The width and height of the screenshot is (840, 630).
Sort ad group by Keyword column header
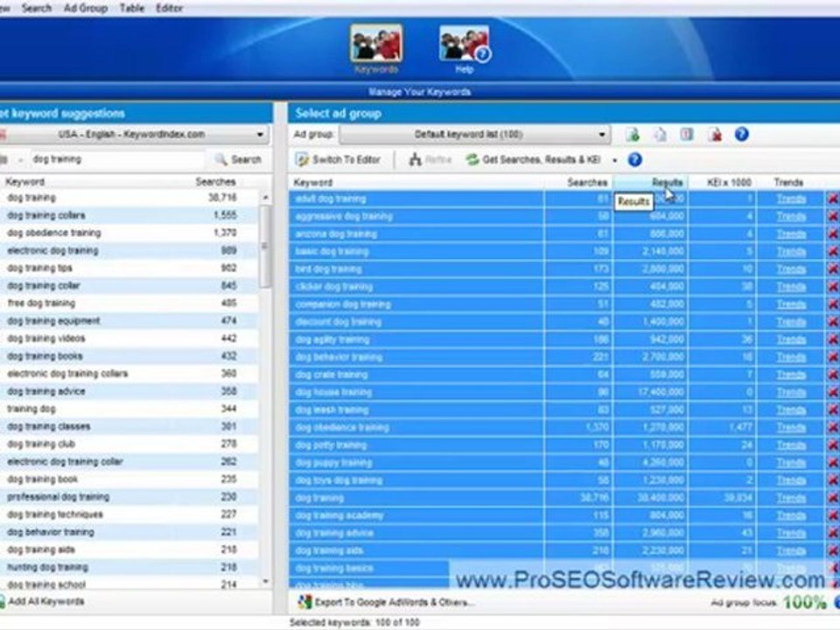click(416, 183)
